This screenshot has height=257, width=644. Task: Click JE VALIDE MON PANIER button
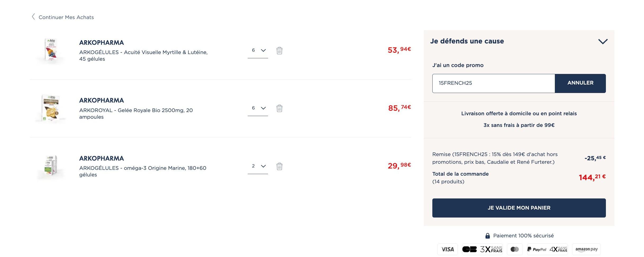coord(519,208)
